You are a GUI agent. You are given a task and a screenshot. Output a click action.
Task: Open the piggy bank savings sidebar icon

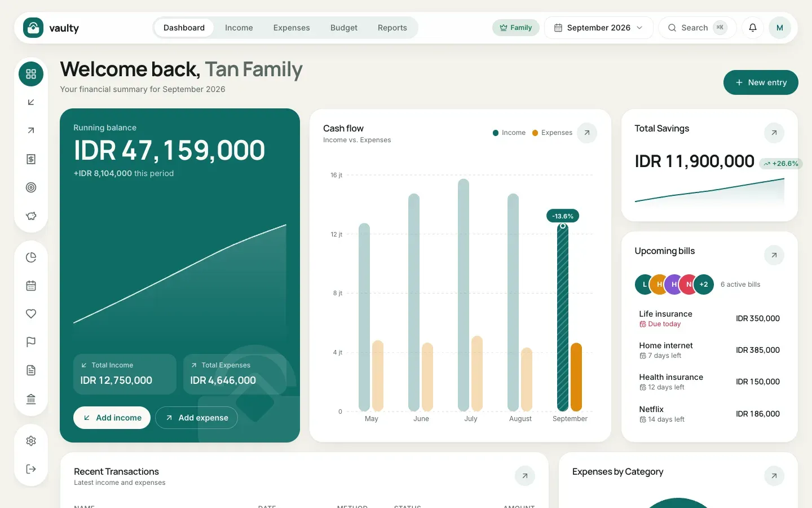pyautogui.click(x=31, y=216)
